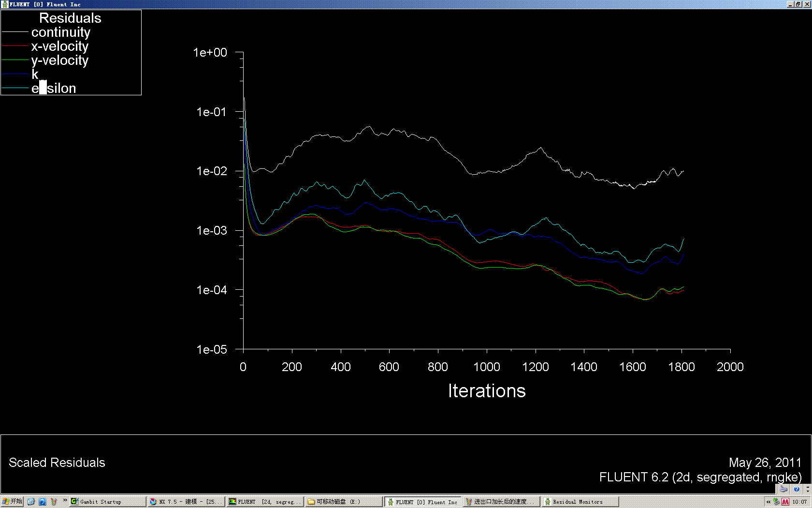Open the removable disk (E:) folder window

coord(343,502)
